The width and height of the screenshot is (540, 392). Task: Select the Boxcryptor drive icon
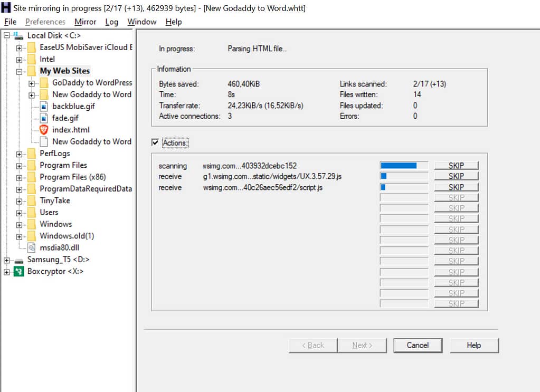pyautogui.click(x=19, y=271)
